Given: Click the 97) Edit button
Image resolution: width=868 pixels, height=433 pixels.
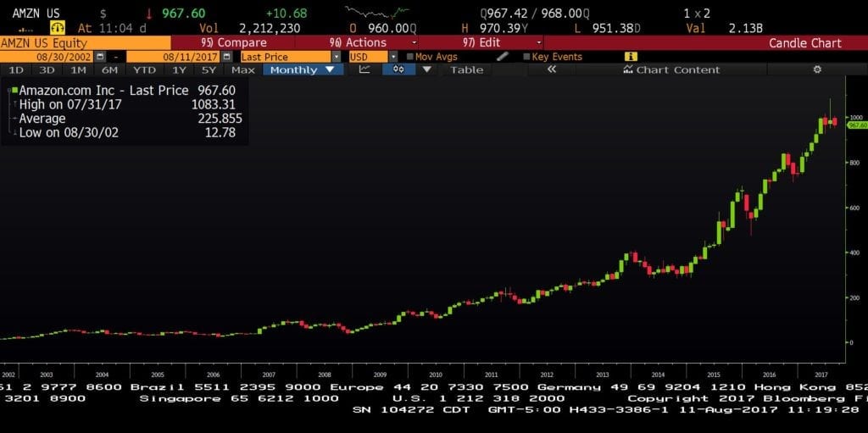Looking at the screenshot, I should tap(482, 42).
